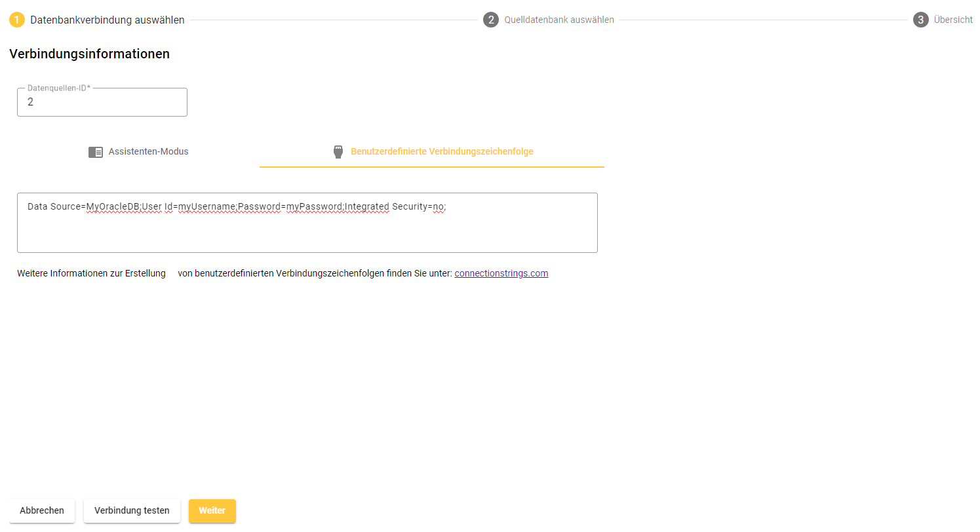Place cursor on 'myUsername' in the connection string
Image resolution: width=980 pixels, height=532 pixels.
point(206,206)
